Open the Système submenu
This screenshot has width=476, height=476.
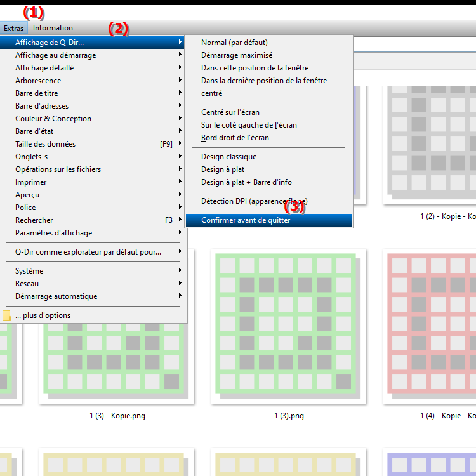coord(93,271)
